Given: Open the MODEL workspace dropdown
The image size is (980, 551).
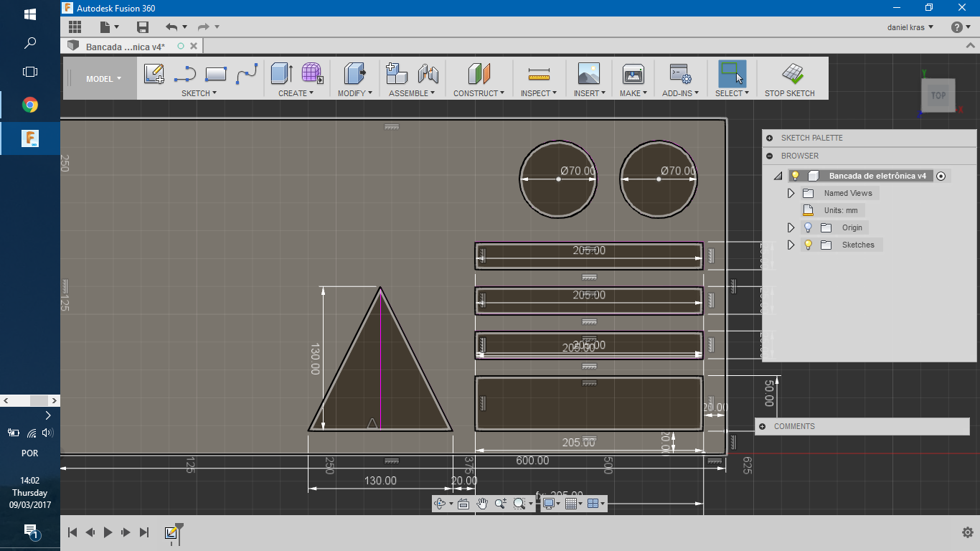Looking at the screenshot, I should click(103, 79).
